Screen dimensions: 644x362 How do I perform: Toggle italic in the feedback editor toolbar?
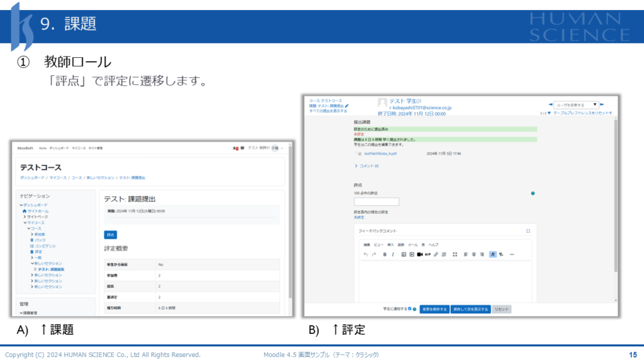tap(393, 255)
